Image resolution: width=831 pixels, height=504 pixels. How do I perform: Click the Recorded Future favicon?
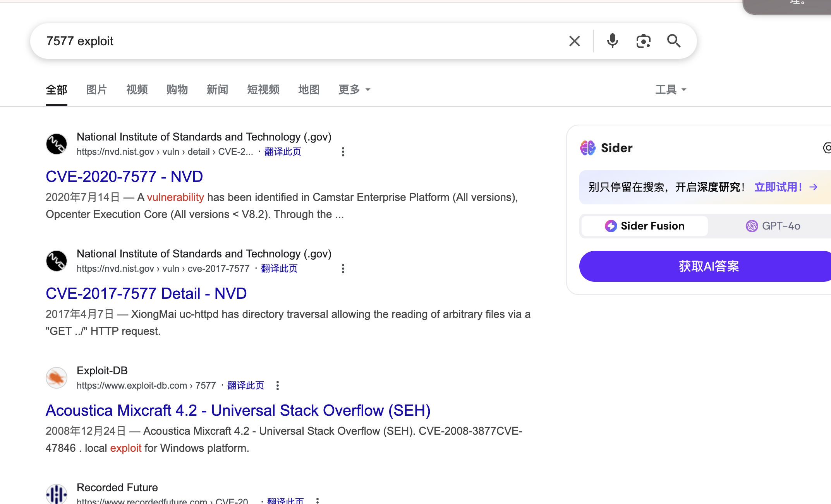click(57, 494)
